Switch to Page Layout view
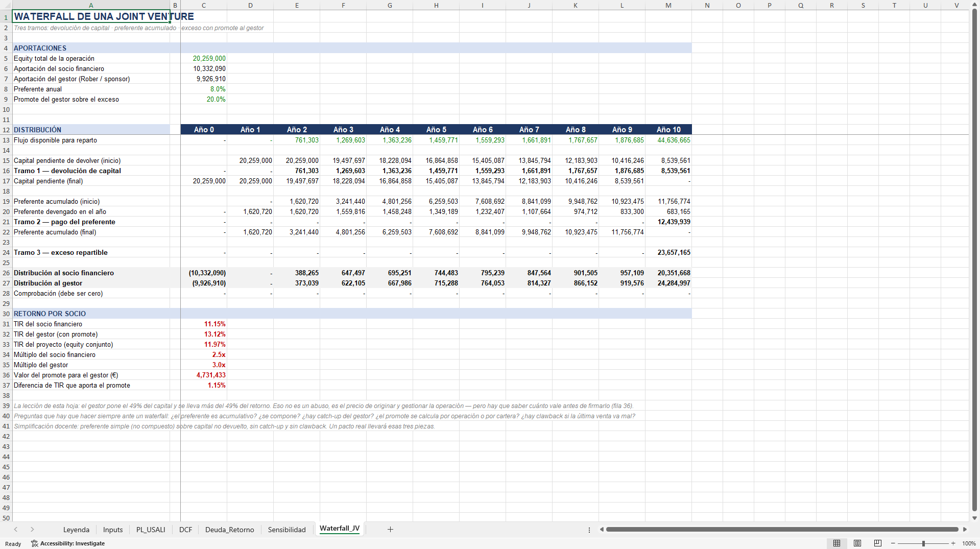 click(857, 543)
